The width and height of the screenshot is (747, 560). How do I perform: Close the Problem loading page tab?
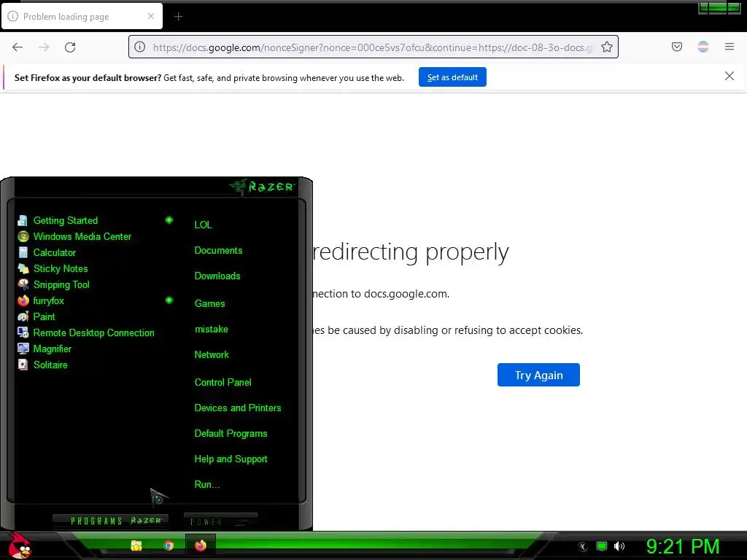click(x=150, y=16)
